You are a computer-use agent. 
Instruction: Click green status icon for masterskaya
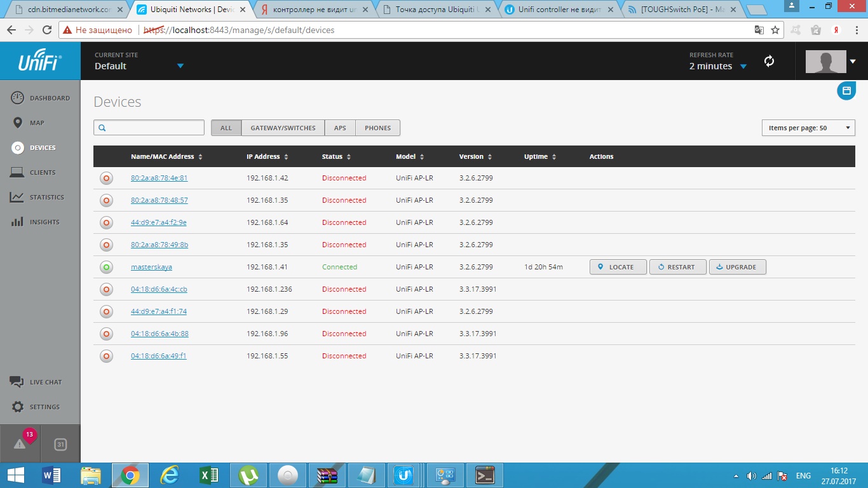[106, 268]
